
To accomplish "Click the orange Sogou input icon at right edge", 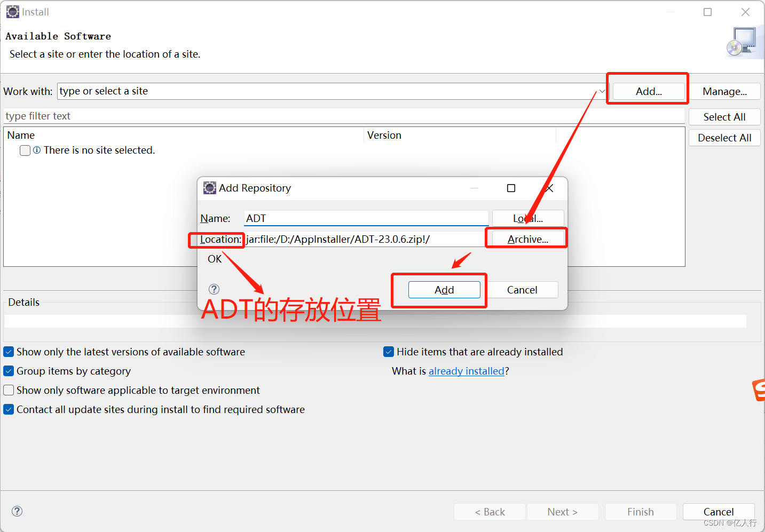I will coord(759,390).
